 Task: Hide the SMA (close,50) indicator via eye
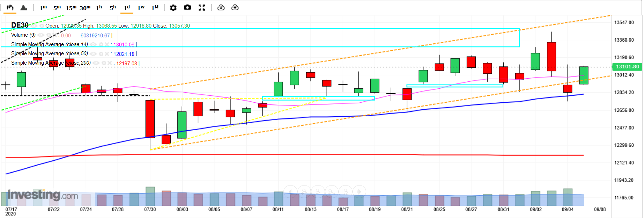coord(93,53)
